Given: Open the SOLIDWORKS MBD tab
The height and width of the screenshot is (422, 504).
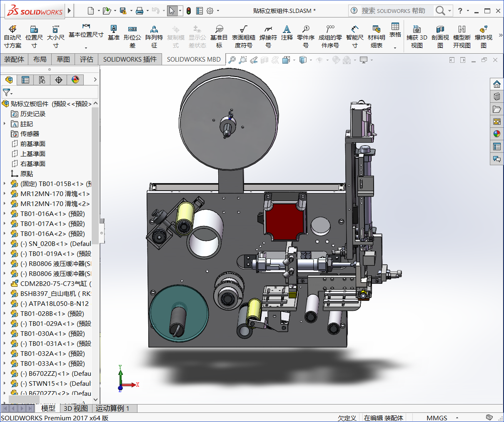Looking at the screenshot, I should (x=194, y=60).
